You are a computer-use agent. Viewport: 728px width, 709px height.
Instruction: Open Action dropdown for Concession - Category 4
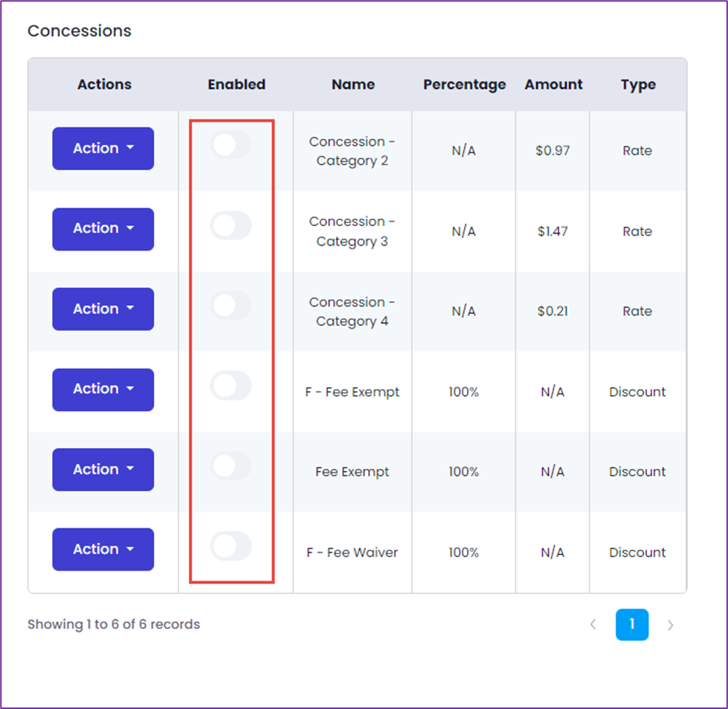coord(103,309)
